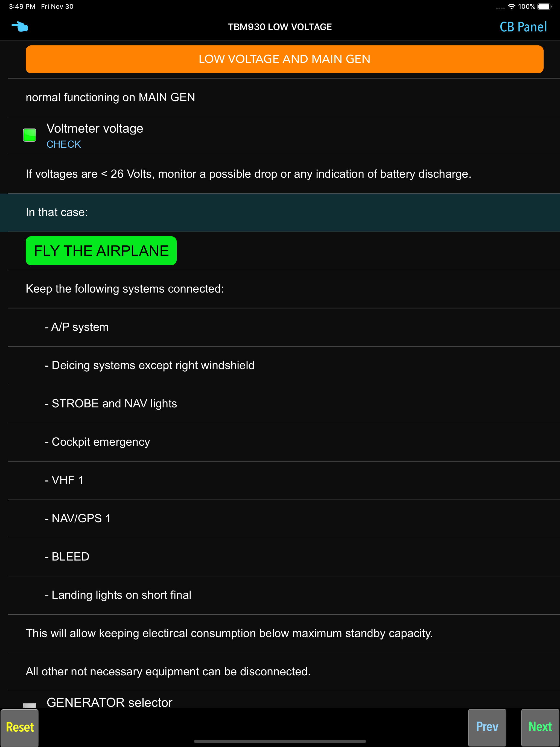The width and height of the screenshot is (560, 747).
Task: Select the LOW VOLTAGE AND MAIN GEN banner
Action: point(284,59)
